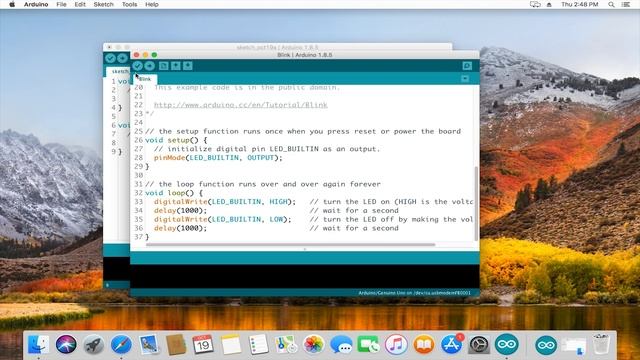Click Verify in the background sketch window

[x=110, y=58]
